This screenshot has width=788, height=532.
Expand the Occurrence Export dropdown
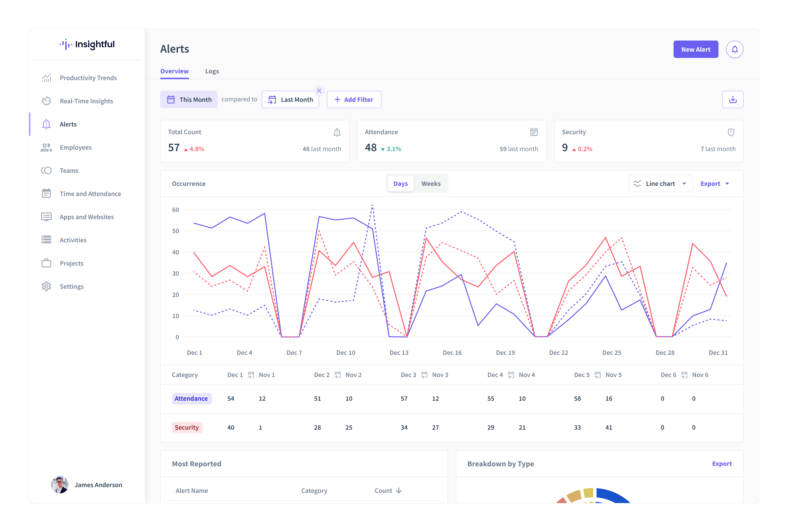714,184
